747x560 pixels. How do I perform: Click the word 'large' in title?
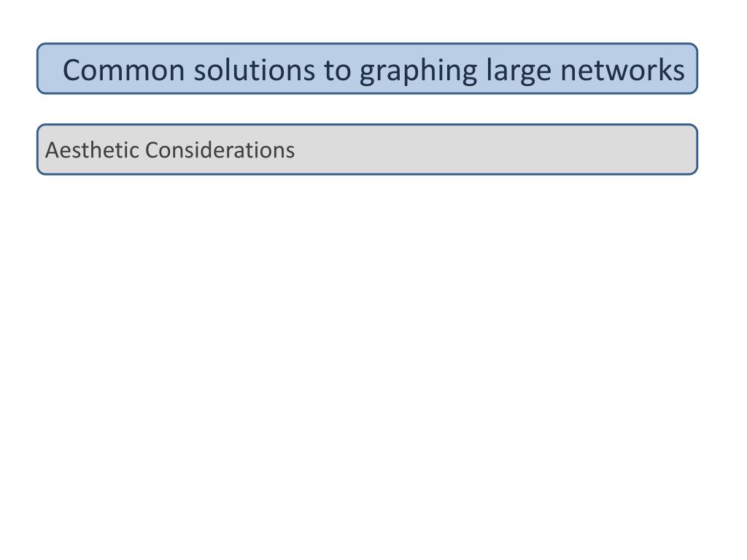(x=518, y=71)
